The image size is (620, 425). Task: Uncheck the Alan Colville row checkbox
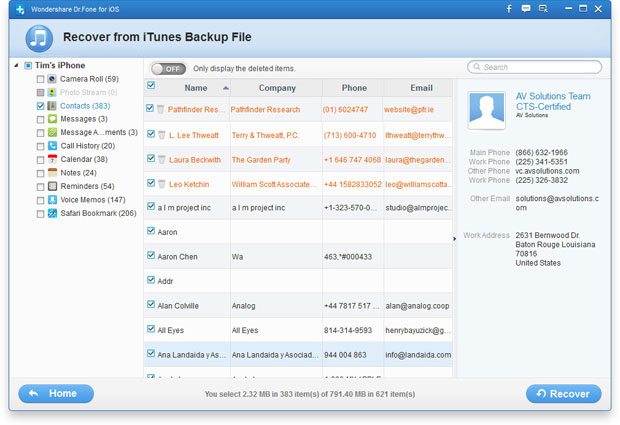[x=151, y=304]
